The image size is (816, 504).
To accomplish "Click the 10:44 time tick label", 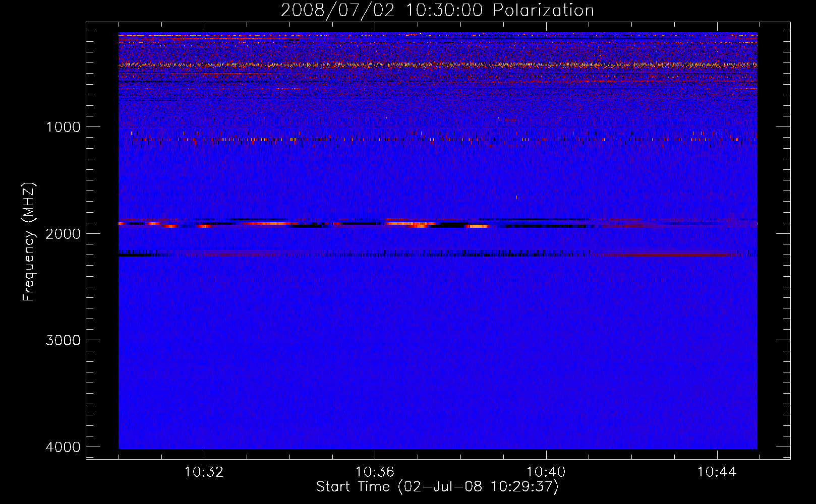I will pyautogui.click(x=717, y=472).
